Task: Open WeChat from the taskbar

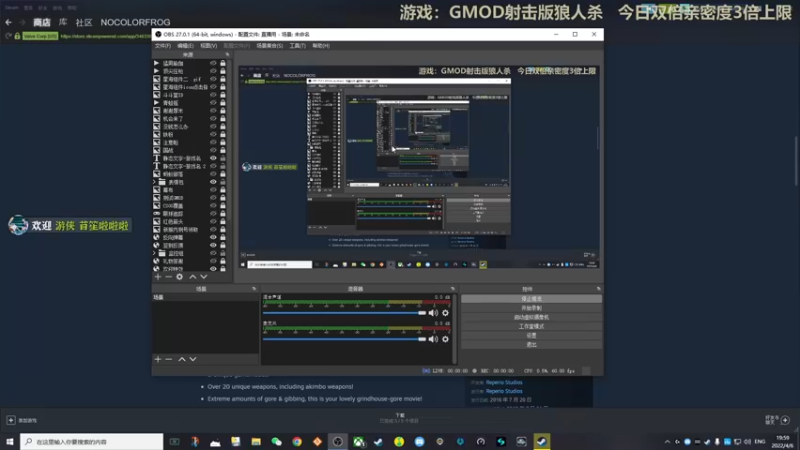Action: (277, 441)
